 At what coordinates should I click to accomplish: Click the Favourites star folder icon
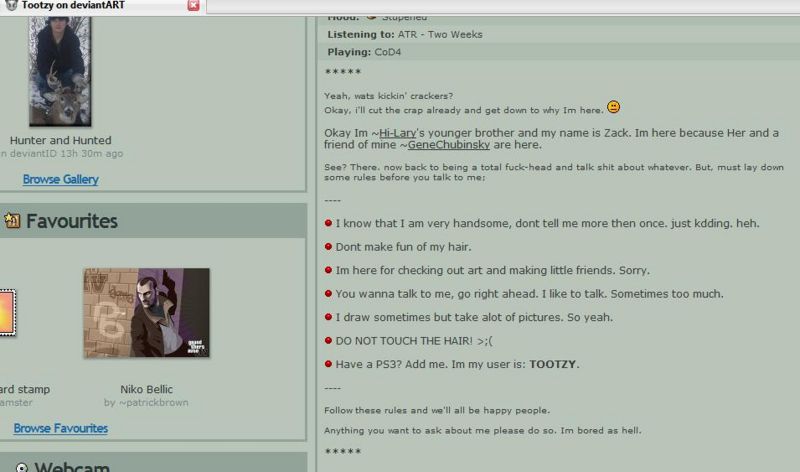click(x=12, y=221)
